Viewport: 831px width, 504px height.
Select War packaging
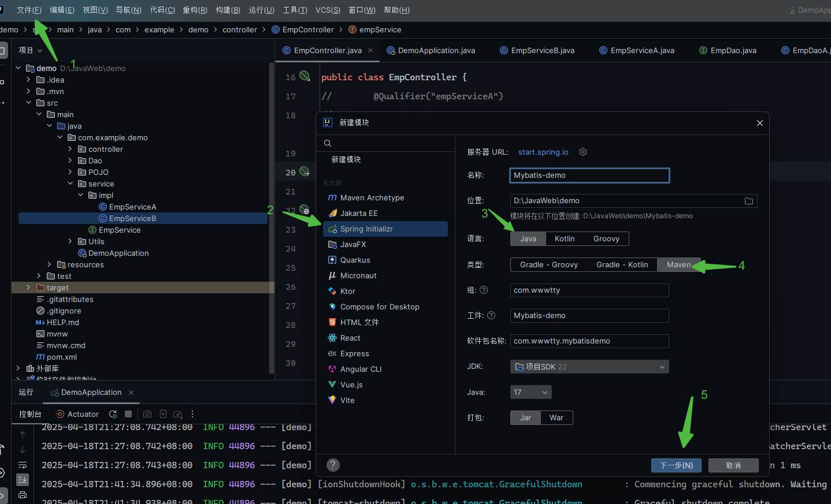(x=557, y=417)
